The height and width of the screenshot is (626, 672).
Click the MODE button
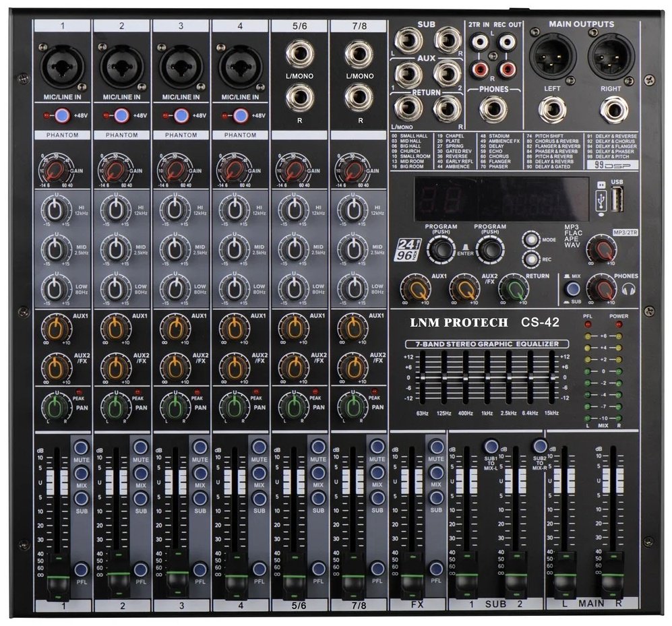(x=531, y=239)
